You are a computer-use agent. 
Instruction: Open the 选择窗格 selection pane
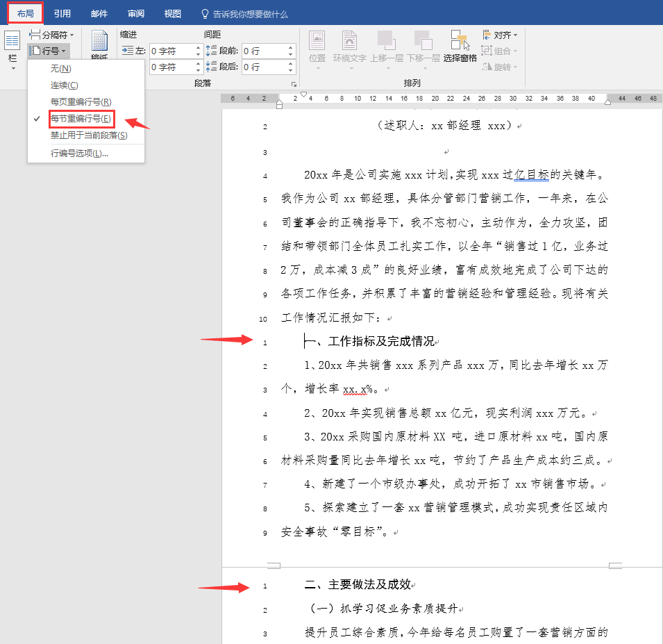(x=460, y=47)
